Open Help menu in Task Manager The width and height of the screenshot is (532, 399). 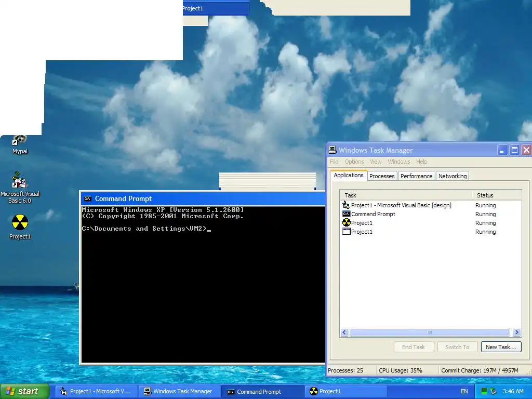click(x=421, y=162)
